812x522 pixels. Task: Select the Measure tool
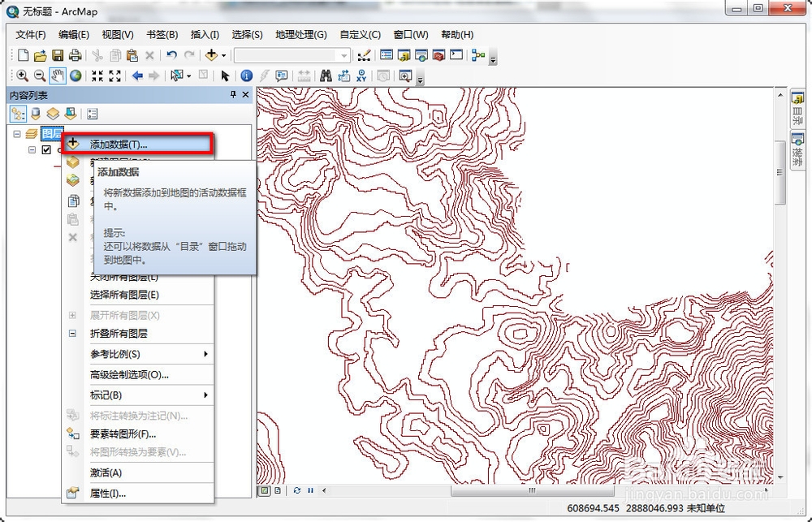pyautogui.click(x=303, y=75)
